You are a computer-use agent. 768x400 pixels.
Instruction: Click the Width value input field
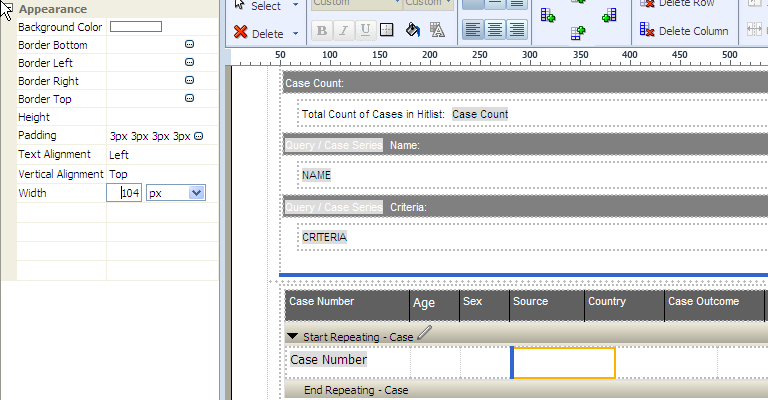(124, 193)
